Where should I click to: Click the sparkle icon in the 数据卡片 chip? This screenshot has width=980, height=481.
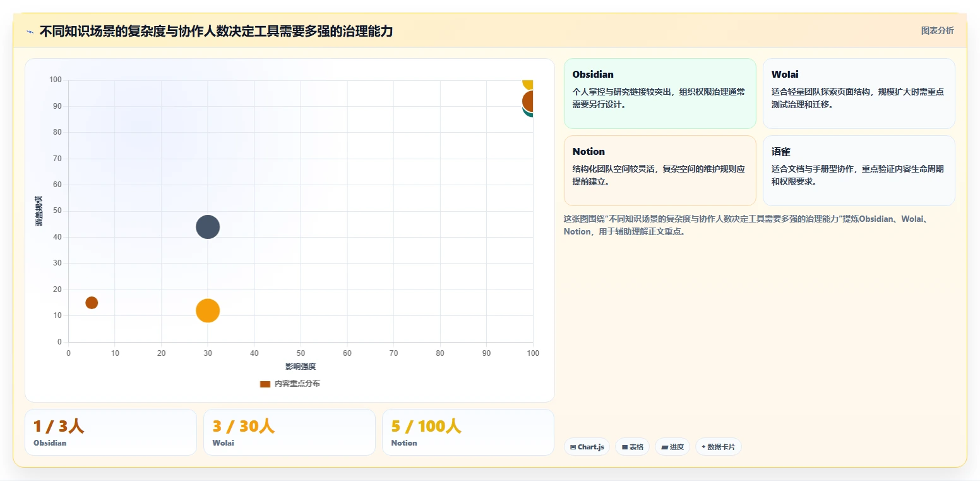[703, 447]
